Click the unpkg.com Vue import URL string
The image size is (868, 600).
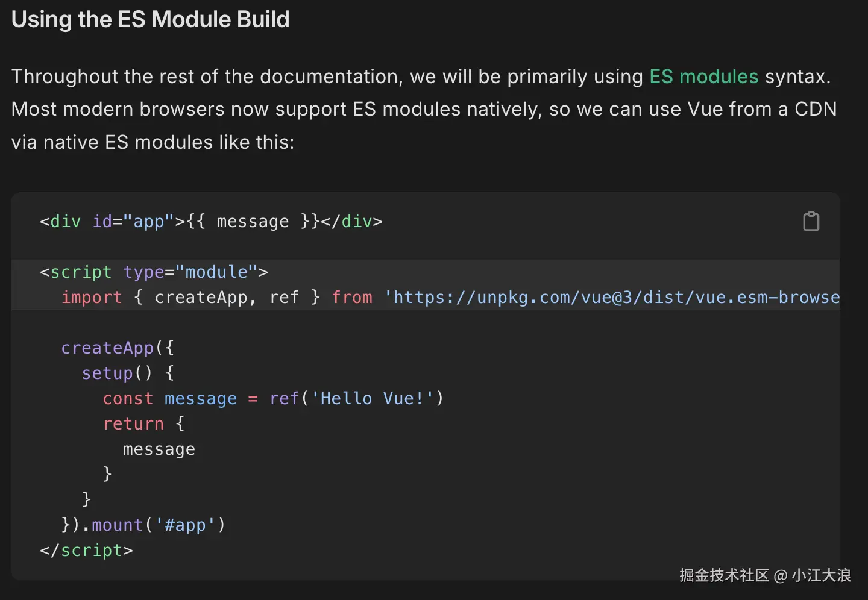pos(612,297)
